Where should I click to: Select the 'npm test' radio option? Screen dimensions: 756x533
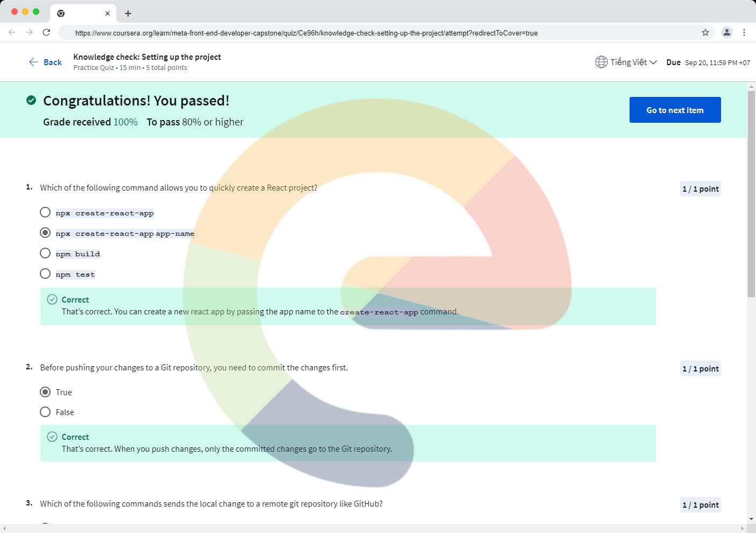point(45,274)
